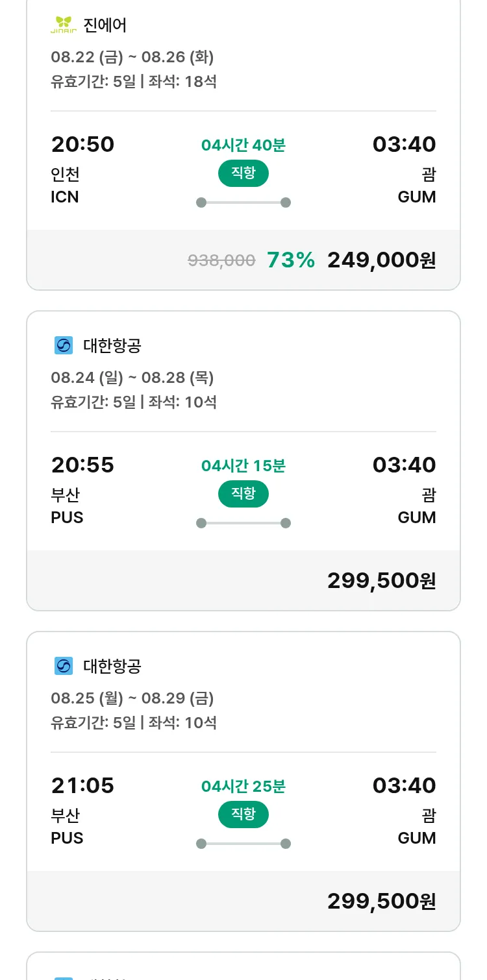
Task: Click the 73% discount label
Action: point(290,260)
